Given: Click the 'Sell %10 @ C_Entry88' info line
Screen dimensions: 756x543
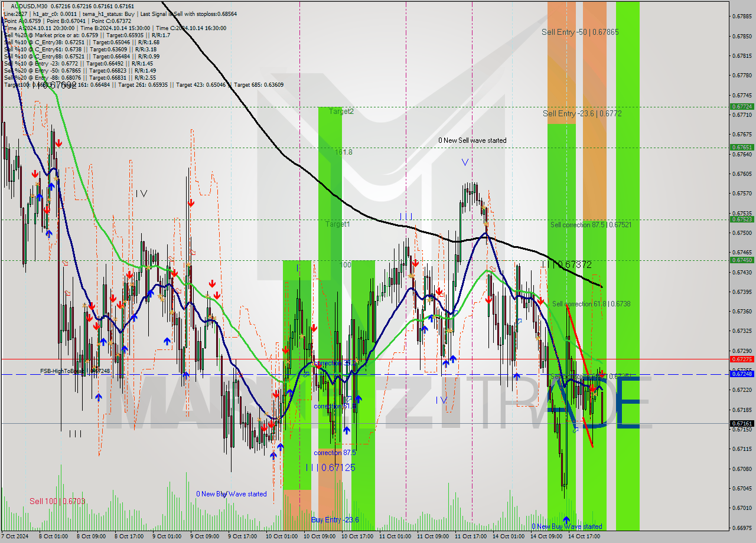Looking at the screenshot, I should (x=82, y=57).
